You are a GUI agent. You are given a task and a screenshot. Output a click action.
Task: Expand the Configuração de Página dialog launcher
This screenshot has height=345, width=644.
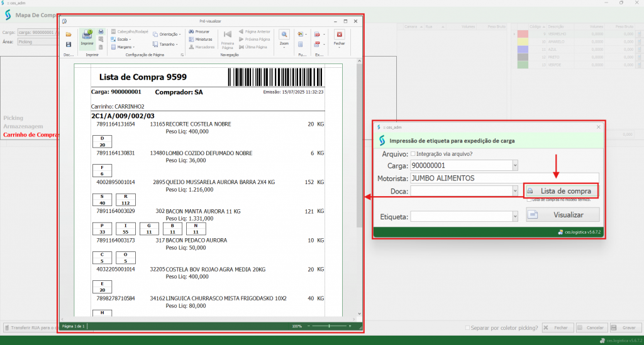[182, 55]
